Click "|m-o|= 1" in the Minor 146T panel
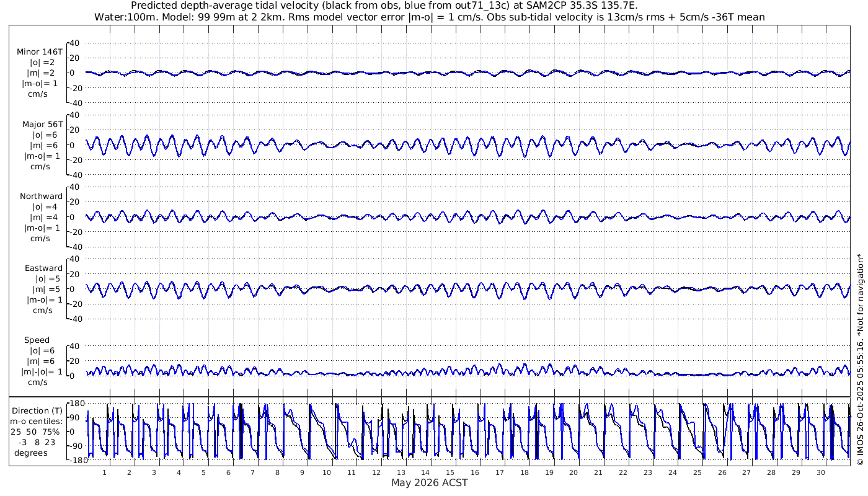868x496 pixels. pyautogui.click(x=41, y=84)
